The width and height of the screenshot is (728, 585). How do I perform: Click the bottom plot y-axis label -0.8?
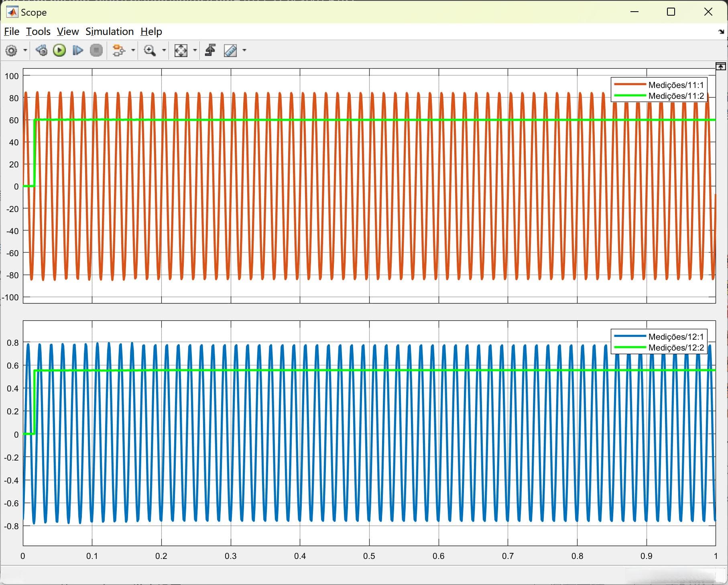(x=11, y=526)
